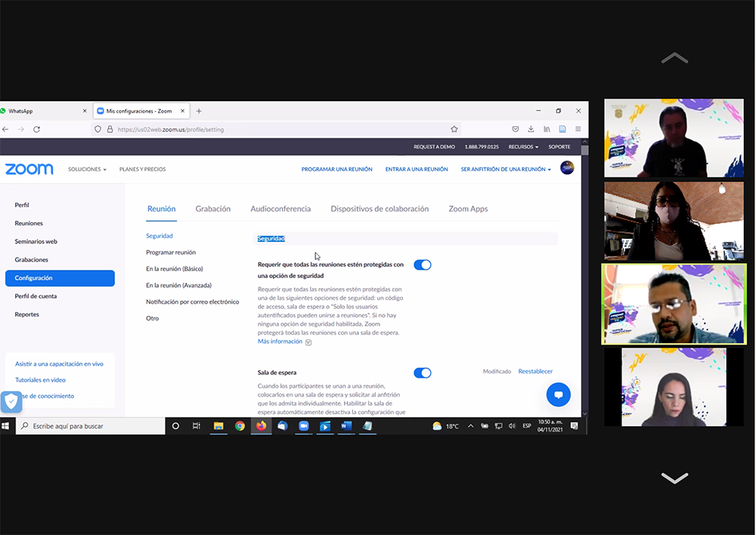Open the Zoom app in the taskbar

pyautogui.click(x=303, y=426)
